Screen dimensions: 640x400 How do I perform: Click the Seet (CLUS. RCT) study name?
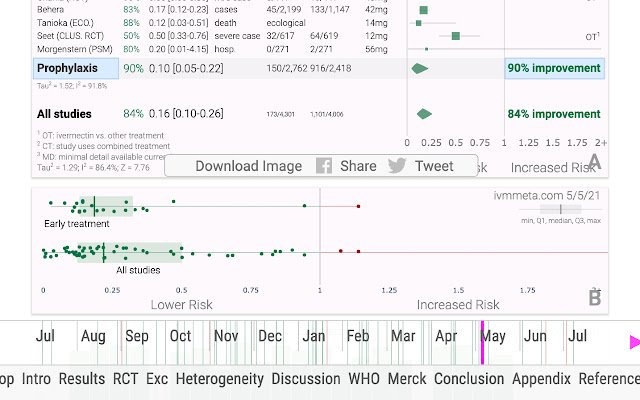pyautogui.click(x=70, y=36)
